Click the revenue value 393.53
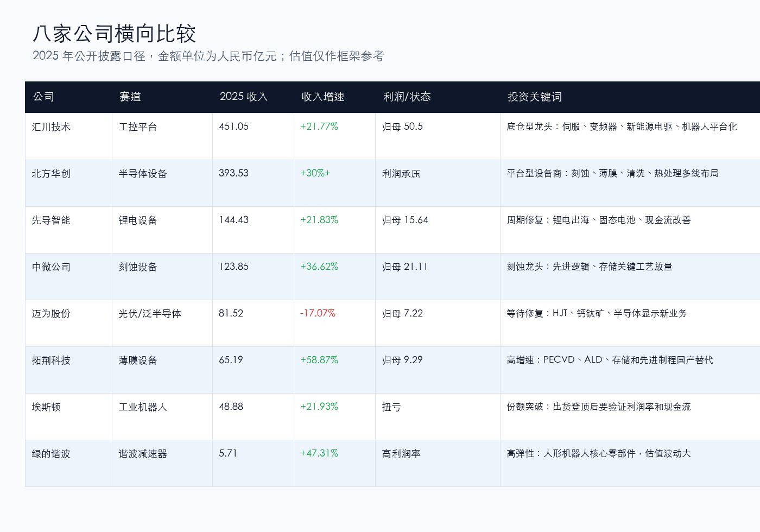This screenshot has height=532, width=760. tap(234, 173)
